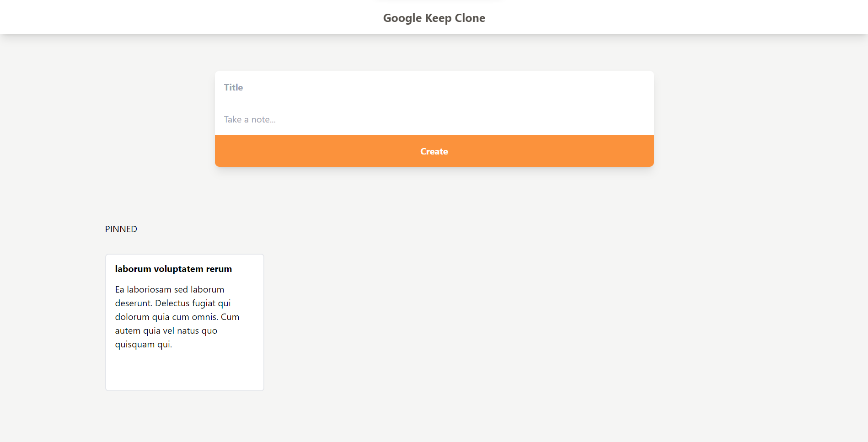Click the 'Google Keep Clone' header title
The height and width of the screenshot is (442, 868).
[x=434, y=18]
